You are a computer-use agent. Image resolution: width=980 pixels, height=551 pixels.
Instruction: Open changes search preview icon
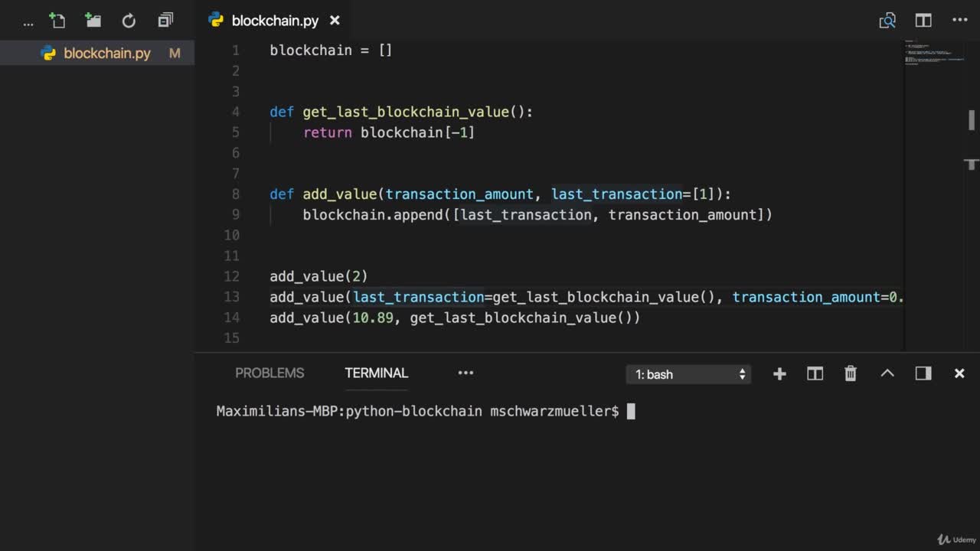(x=887, y=21)
